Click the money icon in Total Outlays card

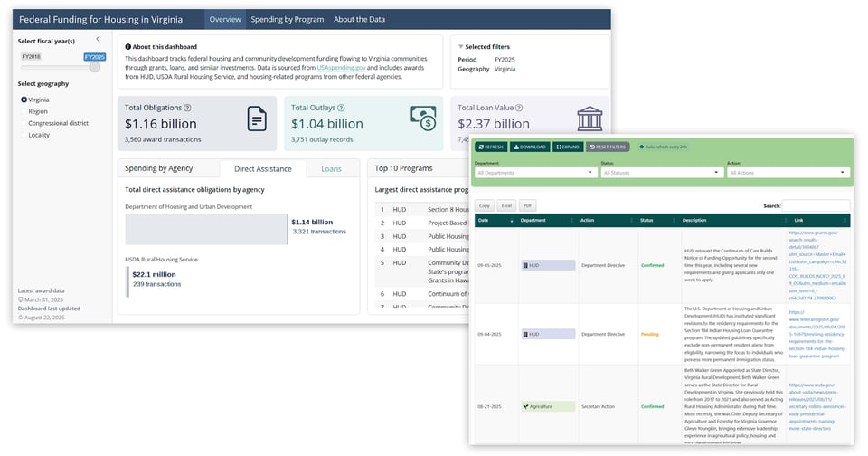click(423, 119)
